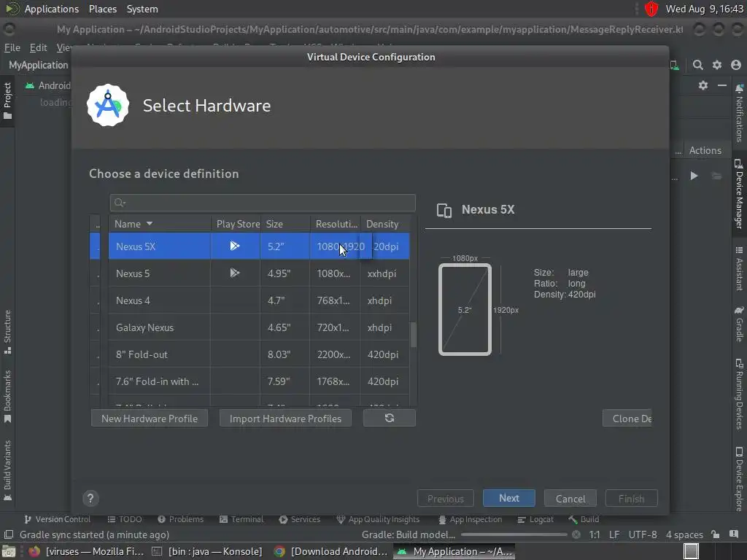
Task: Open Search Everywhere magnifier icon
Action: click(697, 65)
